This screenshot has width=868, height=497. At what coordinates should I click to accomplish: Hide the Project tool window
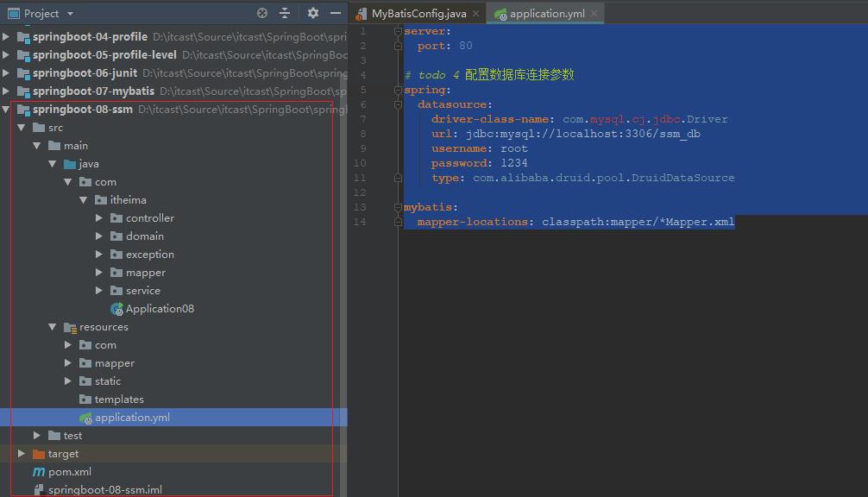point(336,13)
